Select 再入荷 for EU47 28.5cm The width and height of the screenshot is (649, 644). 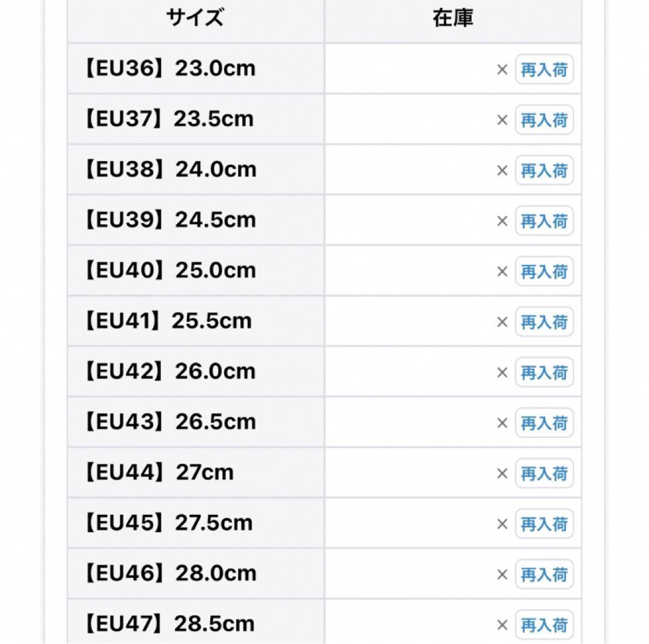pyautogui.click(x=544, y=625)
